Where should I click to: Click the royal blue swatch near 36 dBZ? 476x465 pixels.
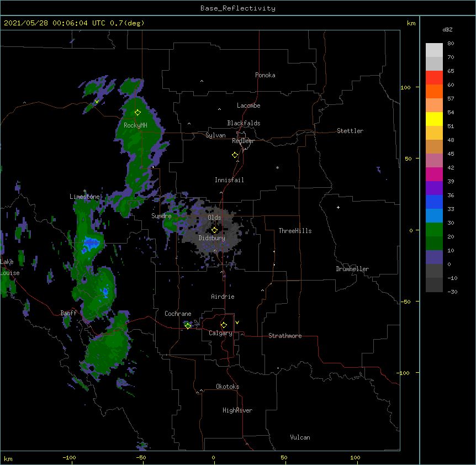pyautogui.click(x=434, y=202)
